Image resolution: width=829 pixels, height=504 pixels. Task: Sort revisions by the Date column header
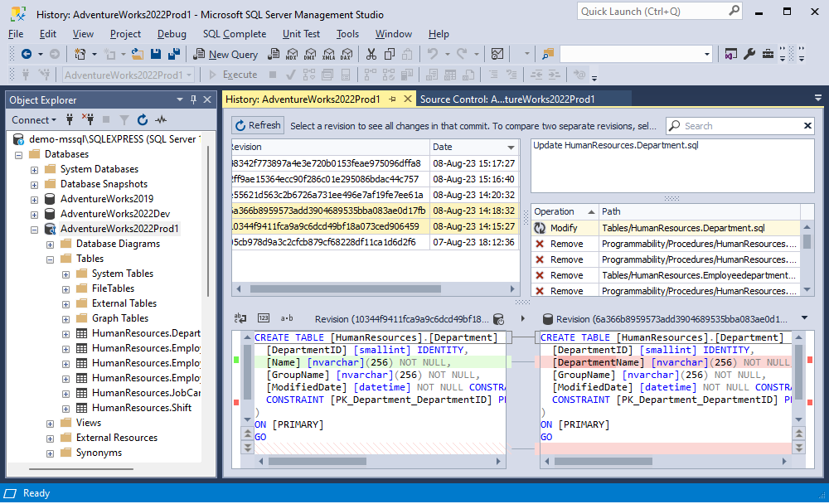473,147
